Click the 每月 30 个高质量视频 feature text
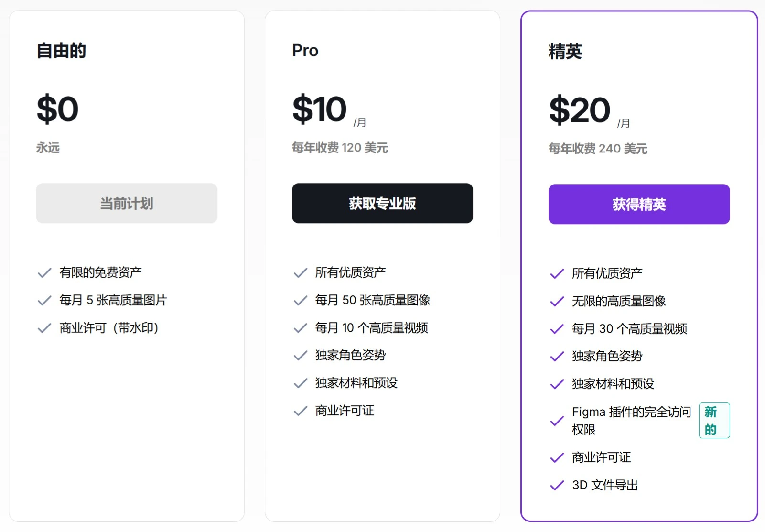This screenshot has width=765, height=532. tap(629, 329)
